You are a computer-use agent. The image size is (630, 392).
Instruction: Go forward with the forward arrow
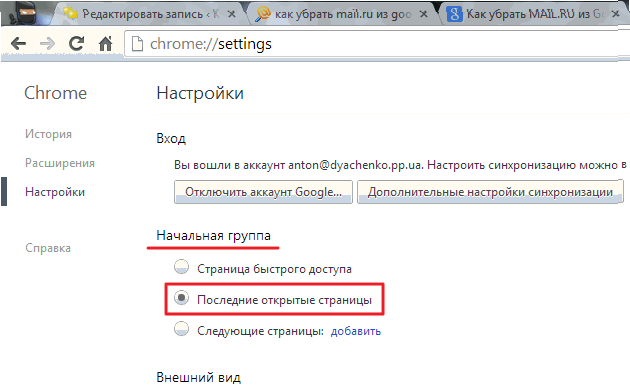(x=47, y=43)
